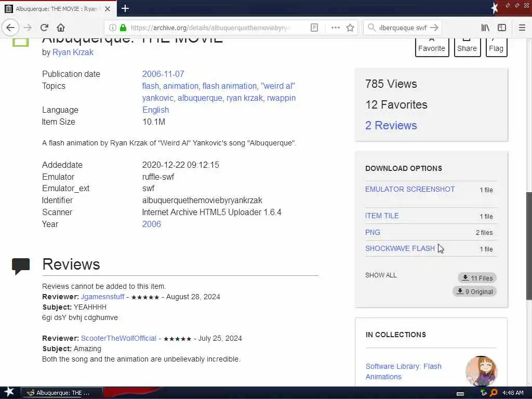Open a new tab with plus icon
This screenshot has width=532, height=399.
[125, 8]
